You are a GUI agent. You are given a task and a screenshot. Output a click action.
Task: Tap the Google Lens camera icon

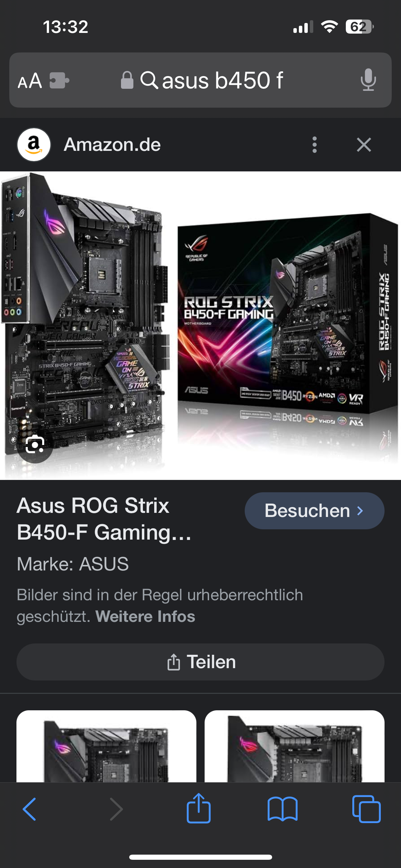tap(35, 445)
